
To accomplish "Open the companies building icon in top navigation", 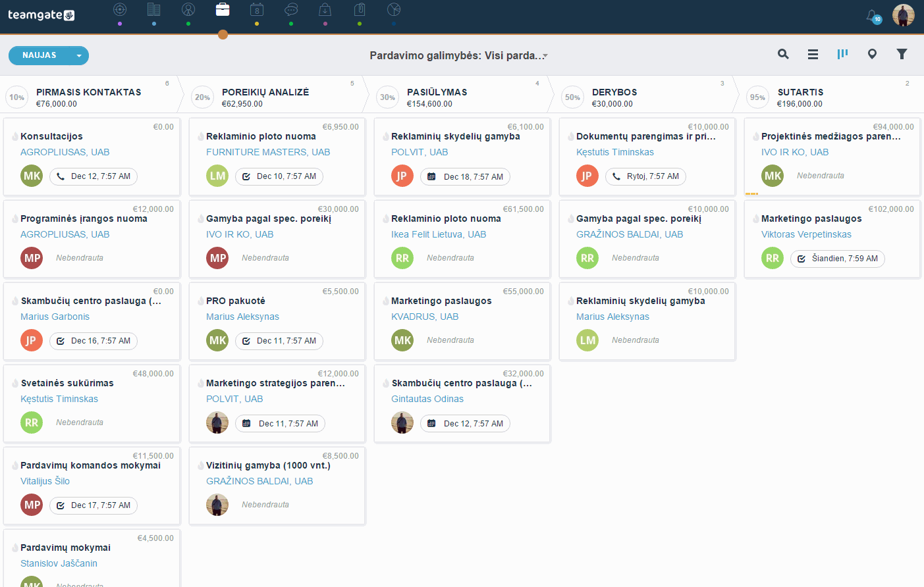I will (x=154, y=9).
